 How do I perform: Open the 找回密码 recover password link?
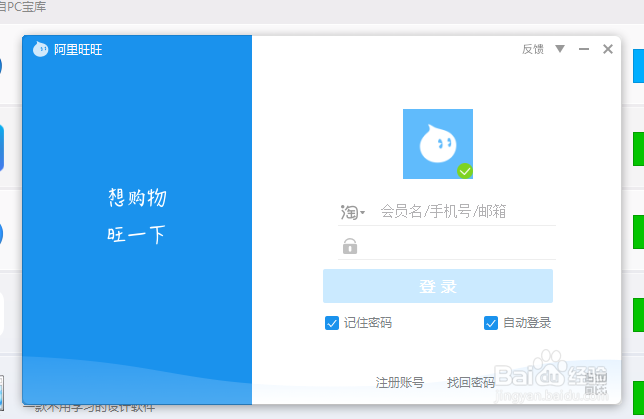[x=471, y=382]
